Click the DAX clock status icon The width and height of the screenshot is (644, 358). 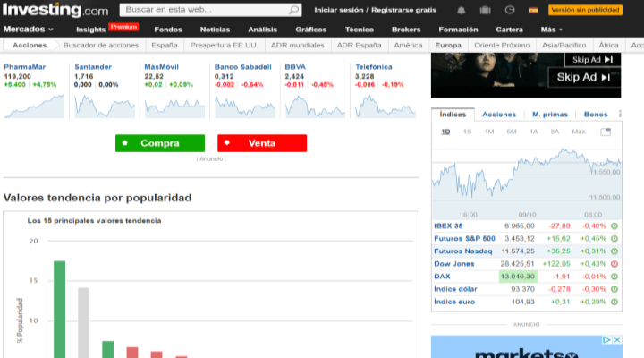[614, 277]
